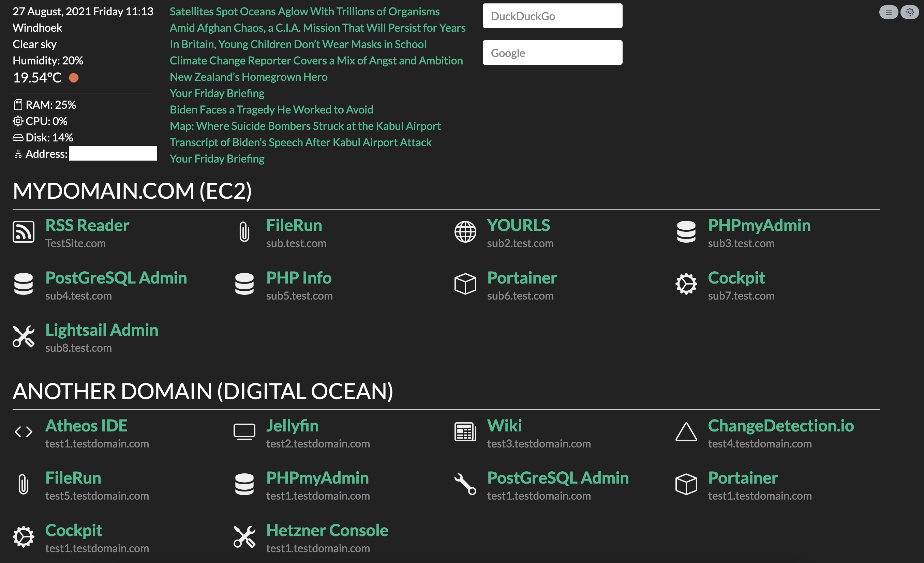Click the date and time text
Viewport: 924px width, 563px height.
pos(83,12)
